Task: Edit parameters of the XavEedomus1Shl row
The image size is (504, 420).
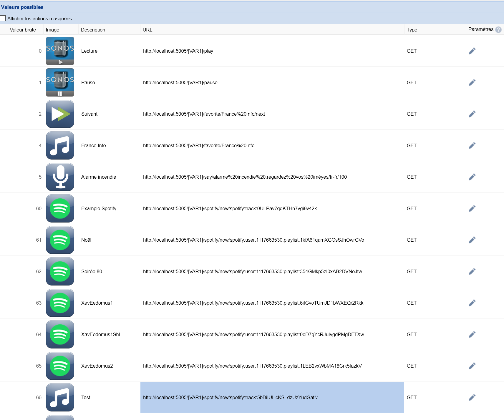Action: point(472,334)
